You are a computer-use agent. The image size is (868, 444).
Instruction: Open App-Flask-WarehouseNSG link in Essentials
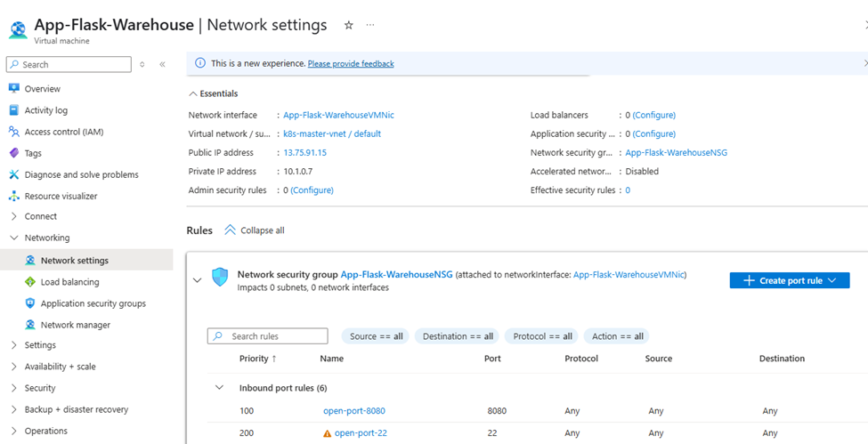(677, 153)
